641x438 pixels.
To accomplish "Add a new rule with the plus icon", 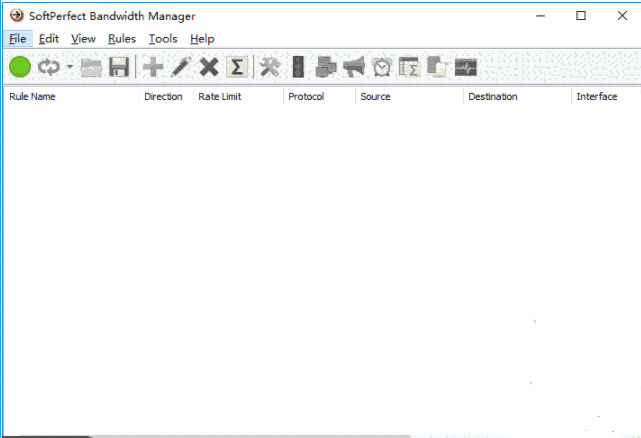I will 153,67.
